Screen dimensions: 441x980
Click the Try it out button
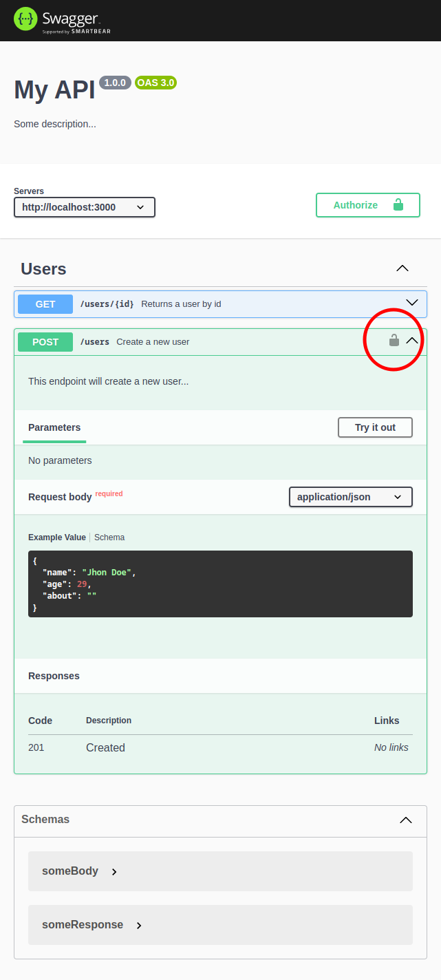point(376,427)
